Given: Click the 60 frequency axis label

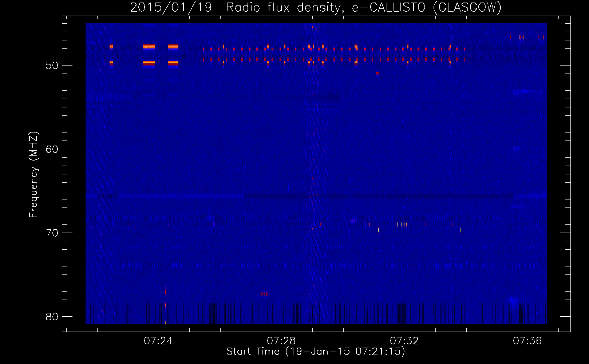Looking at the screenshot, I should tap(52, 149).
